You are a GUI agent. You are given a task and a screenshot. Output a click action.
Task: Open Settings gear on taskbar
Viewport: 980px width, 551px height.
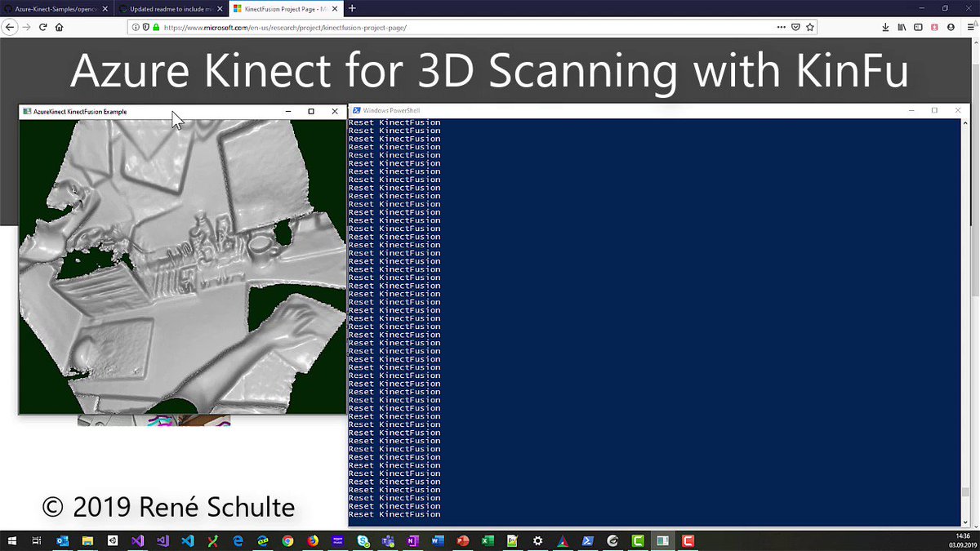tap(537, 540)
